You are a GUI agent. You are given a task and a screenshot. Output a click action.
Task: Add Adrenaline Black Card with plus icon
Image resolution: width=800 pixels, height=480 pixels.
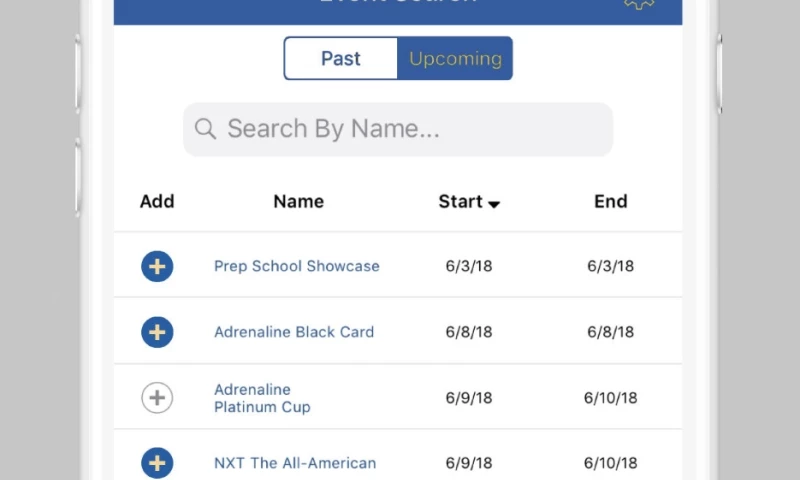157,332
